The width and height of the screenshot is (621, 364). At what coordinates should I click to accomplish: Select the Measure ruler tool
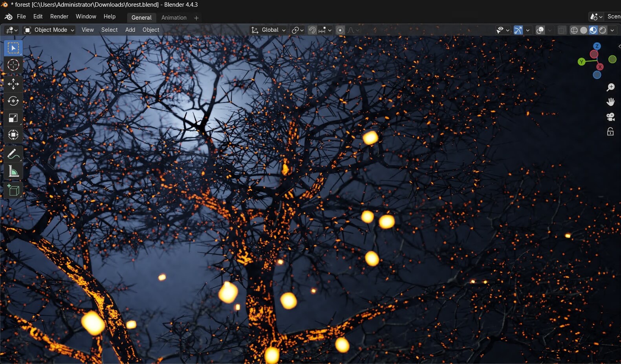coord(13,171)
